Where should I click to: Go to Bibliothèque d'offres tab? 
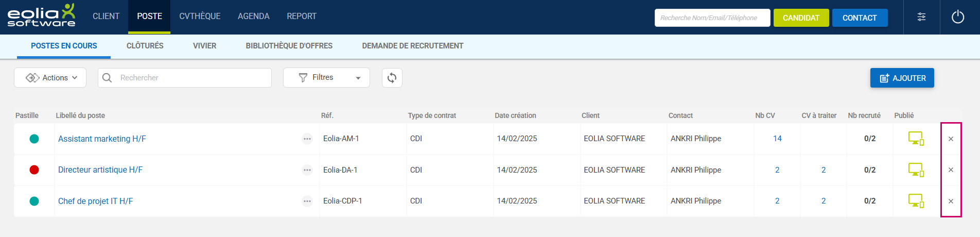pyautogui.click(x=289, y=46)
